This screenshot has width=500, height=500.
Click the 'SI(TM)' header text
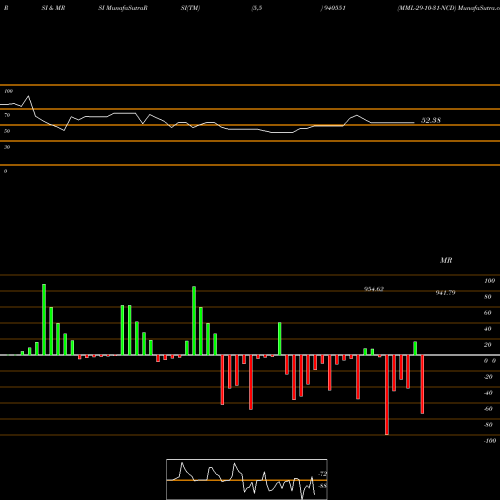(190, 8)
